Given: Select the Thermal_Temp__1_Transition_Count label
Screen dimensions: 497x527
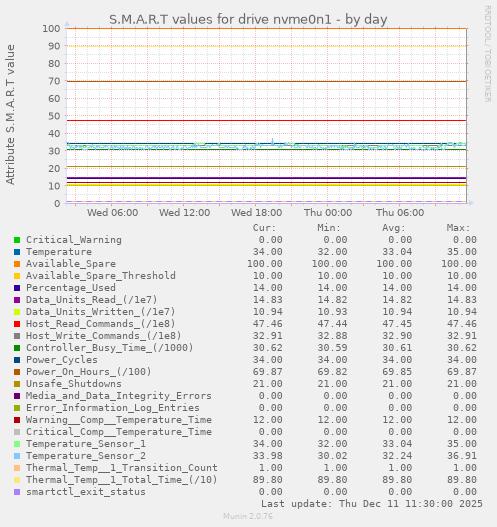Looking at the screenshot, I should tap(122, 468).
